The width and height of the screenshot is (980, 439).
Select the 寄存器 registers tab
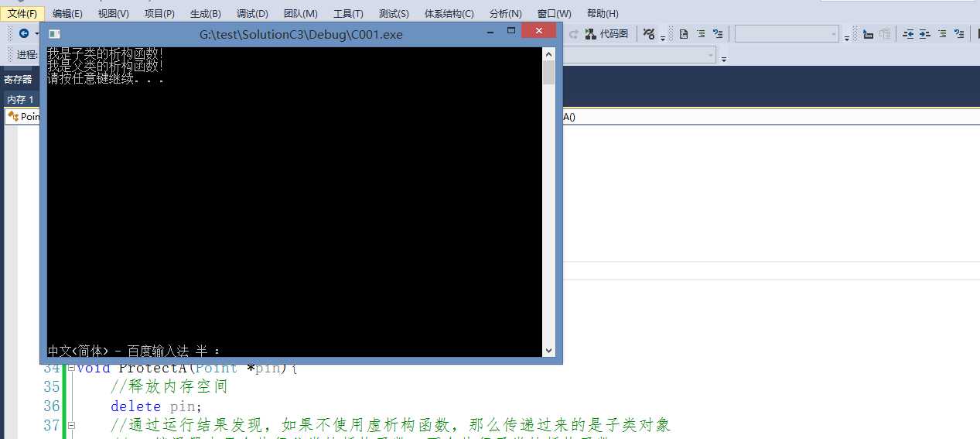[x=18, y=79]
